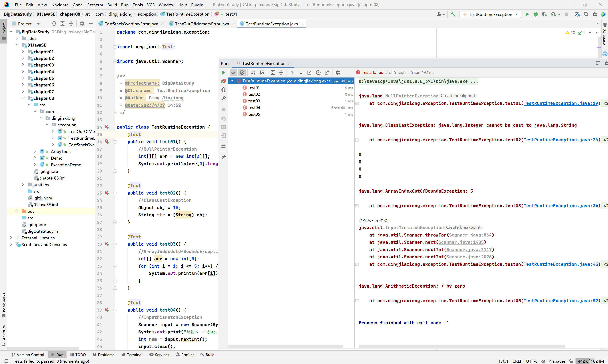Open the Terminal tool window tab

click(x=132, y=355)
